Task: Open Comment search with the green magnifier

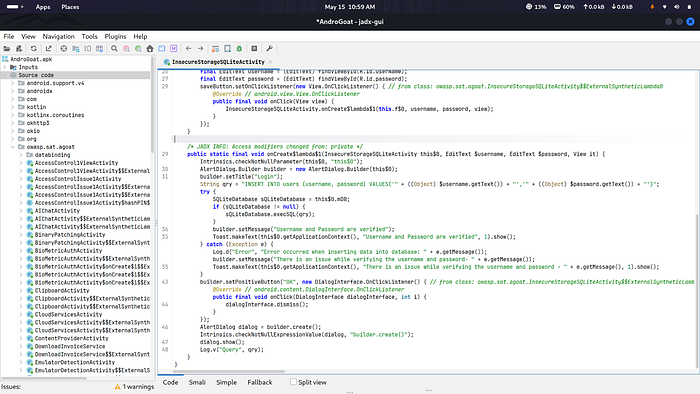Action: tap(138, 49)
